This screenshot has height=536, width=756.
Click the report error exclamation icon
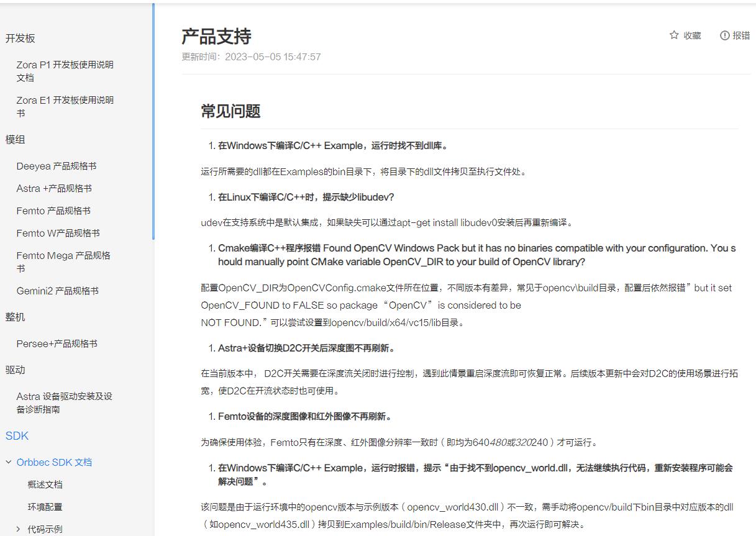(x=724, y=35)
